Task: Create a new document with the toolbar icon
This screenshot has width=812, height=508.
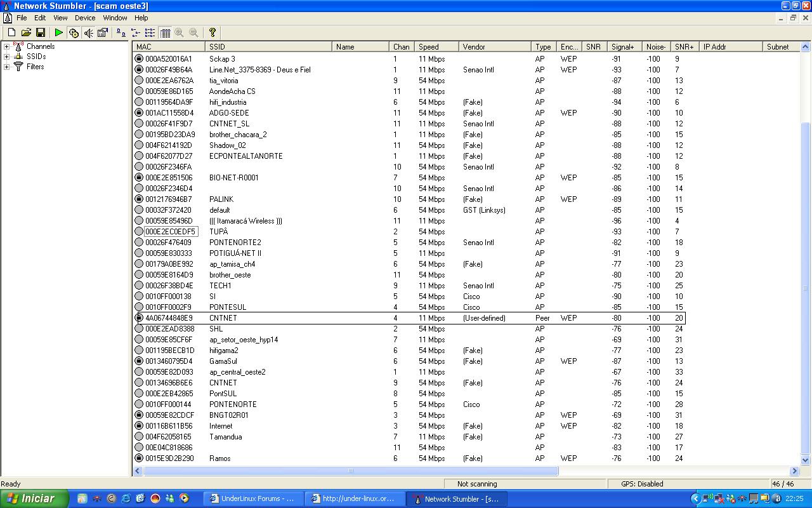Action: pyautogui.click(x=11, y=32)
